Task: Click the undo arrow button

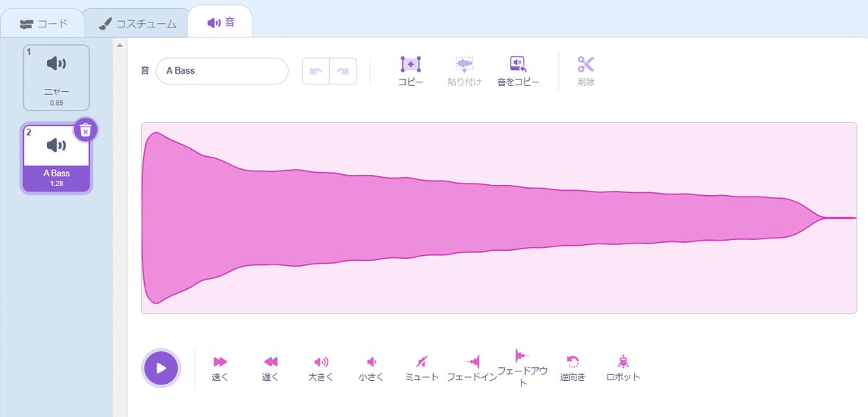Action: pyautogui.click(x=317, y=71)
